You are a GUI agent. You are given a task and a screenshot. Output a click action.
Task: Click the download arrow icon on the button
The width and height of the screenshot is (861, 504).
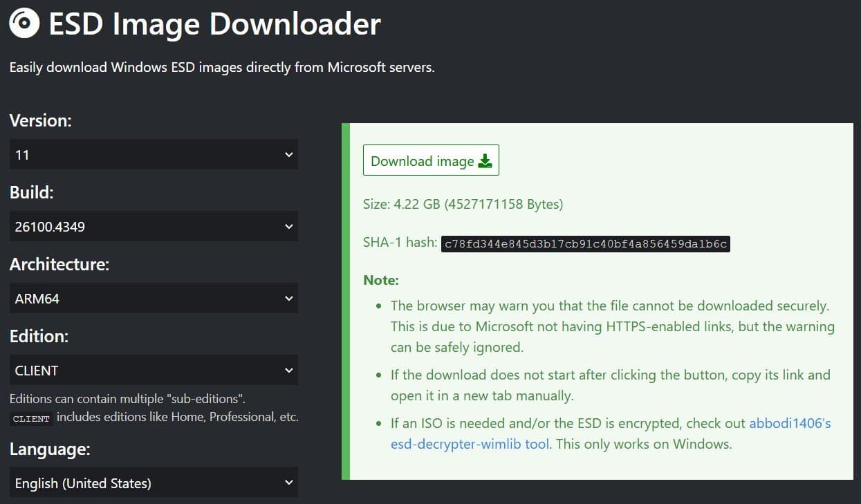pos(485,161)
